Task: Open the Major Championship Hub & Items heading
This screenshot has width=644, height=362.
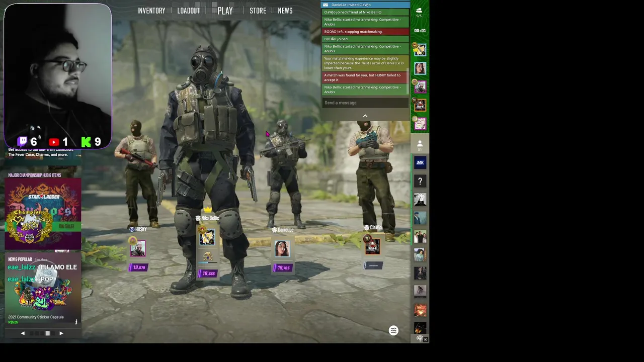Action: pyautogui.click(x=34, y=175)
